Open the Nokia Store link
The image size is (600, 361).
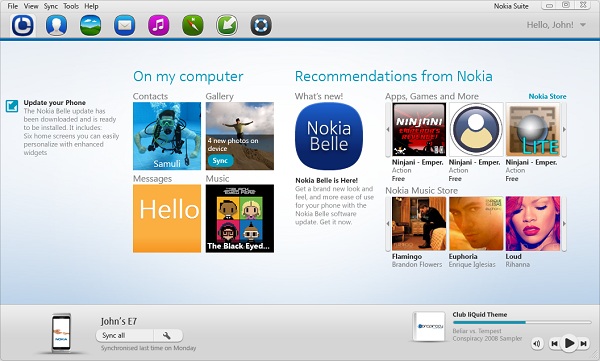pyautogui.click(x=547, y=96)
